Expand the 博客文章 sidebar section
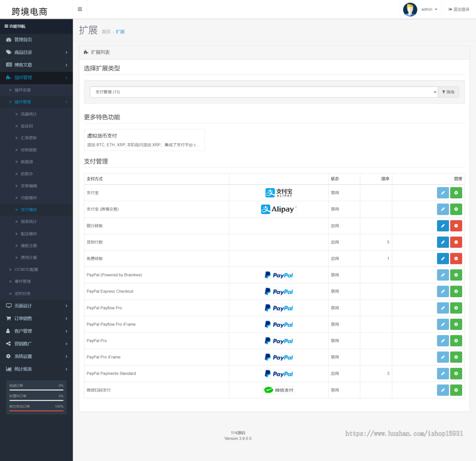 pos(36,65)
